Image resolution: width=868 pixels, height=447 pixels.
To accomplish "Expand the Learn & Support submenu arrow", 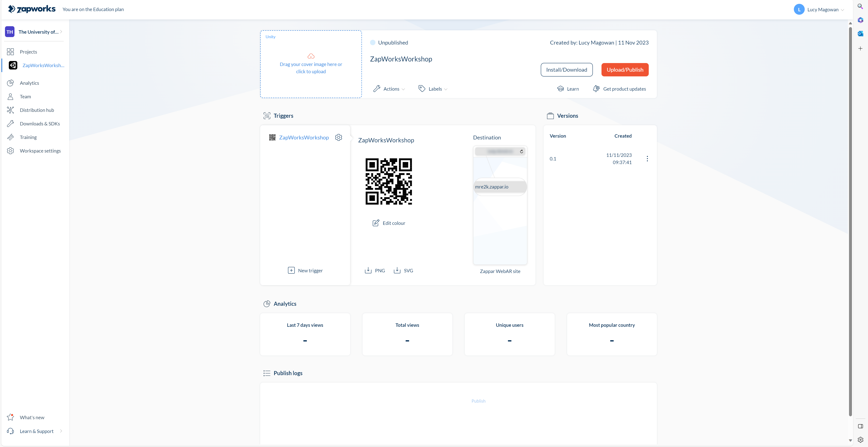I will 61,431.
